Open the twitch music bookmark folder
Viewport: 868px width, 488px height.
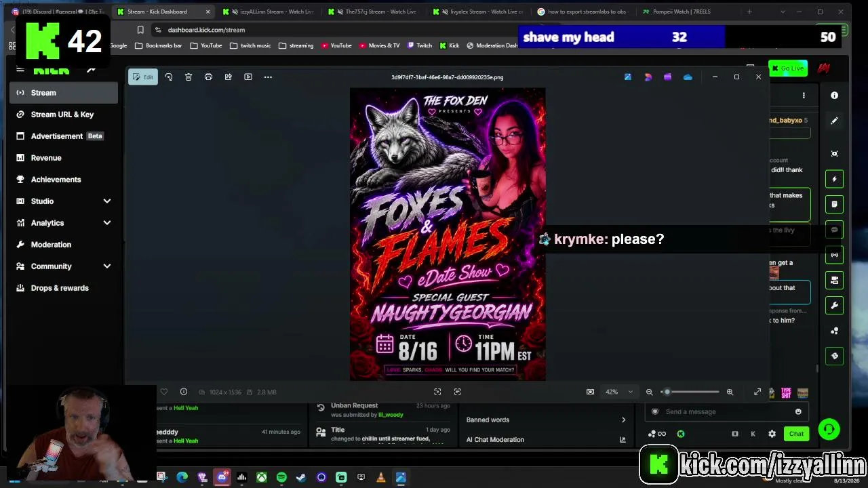click(x=251, y=45)
